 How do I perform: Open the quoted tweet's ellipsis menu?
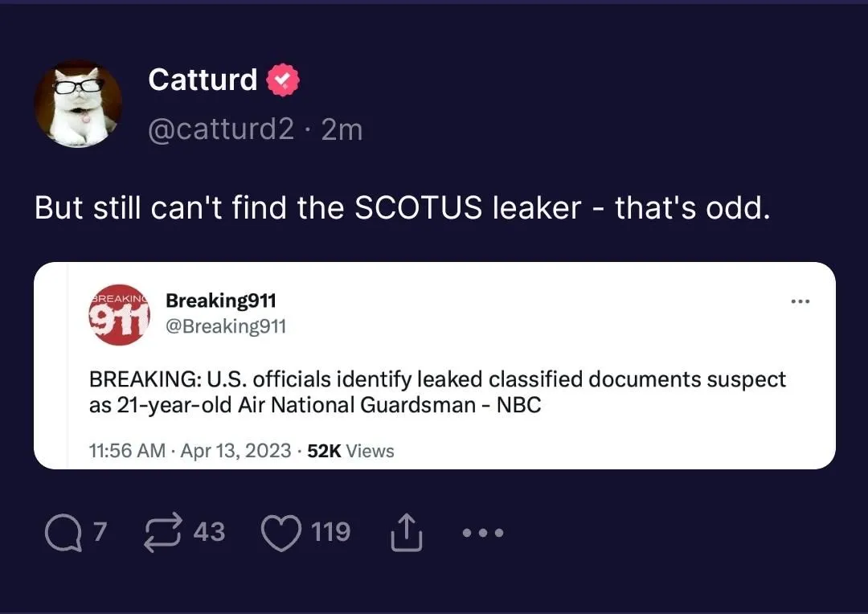[x=800, y=302]
